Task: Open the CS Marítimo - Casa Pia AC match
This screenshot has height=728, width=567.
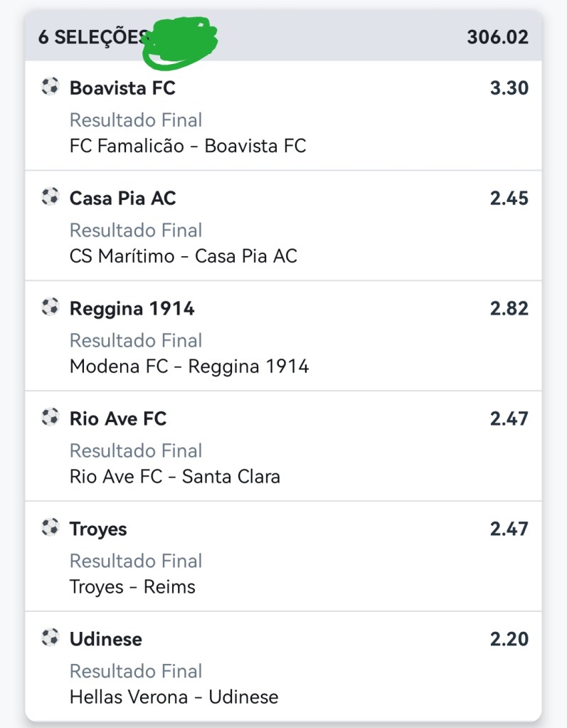Action: 184,256
